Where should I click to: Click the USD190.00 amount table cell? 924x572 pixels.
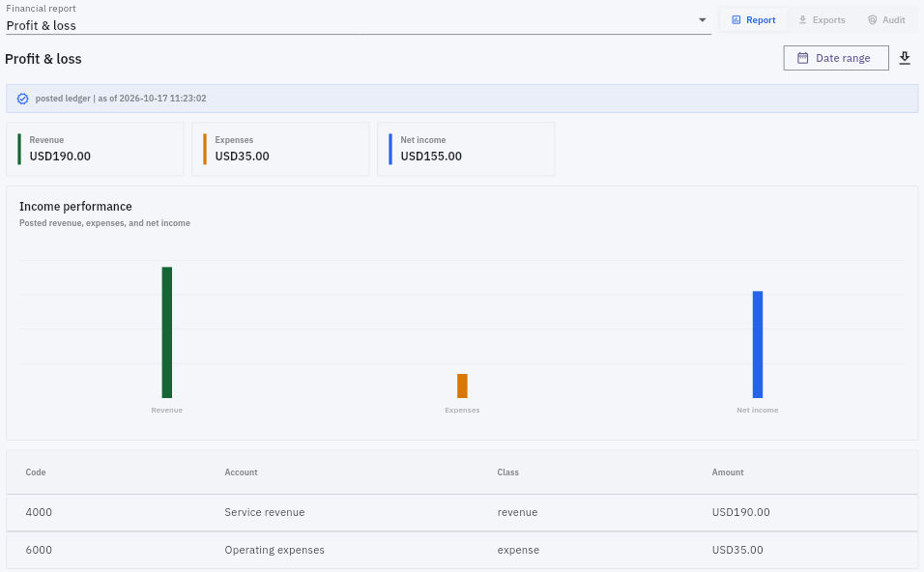tap(740, 512)
